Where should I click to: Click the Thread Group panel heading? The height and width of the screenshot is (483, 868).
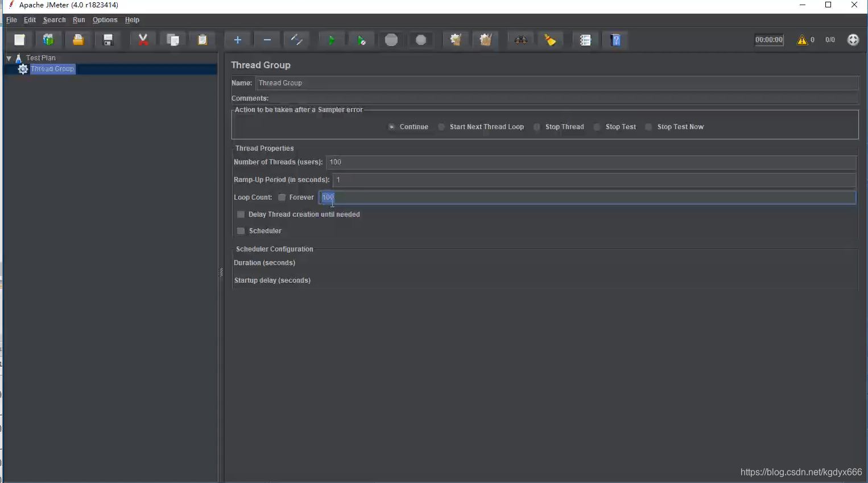261,65
